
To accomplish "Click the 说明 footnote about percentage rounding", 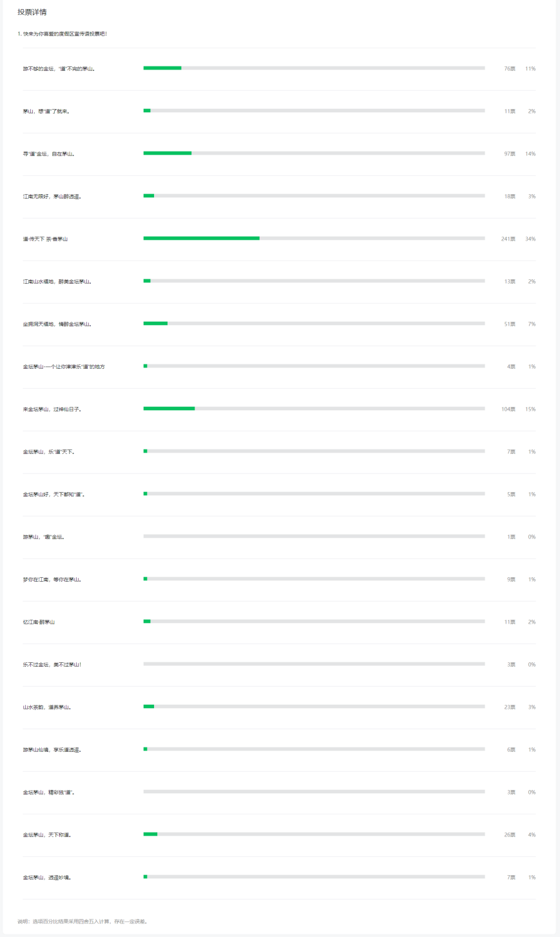I will coord(82,921).
